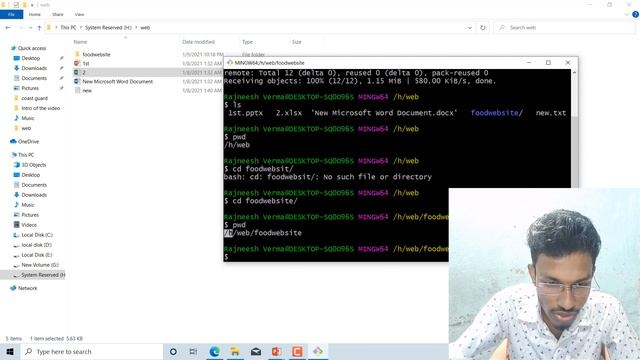Click the Back navigation arrow
The height and width of the screenshot is (360, 640).
click(x=8, y=28)
